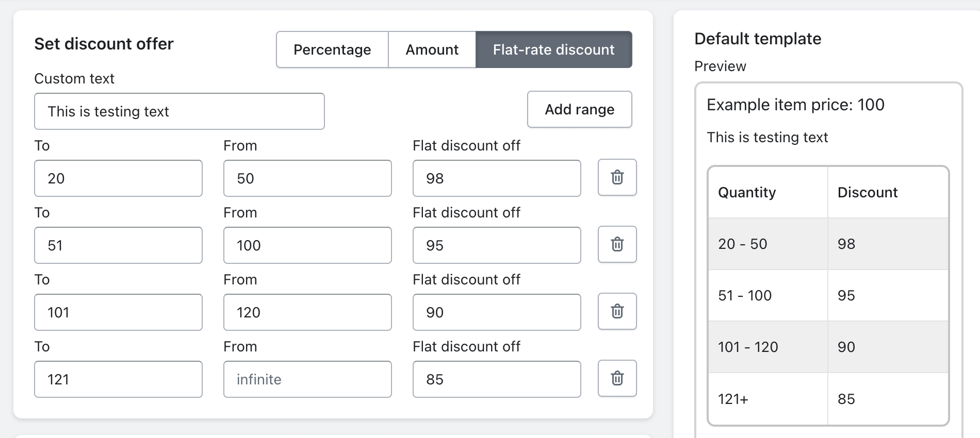
Task: Edit the To field containing 121
Action: 118,379
